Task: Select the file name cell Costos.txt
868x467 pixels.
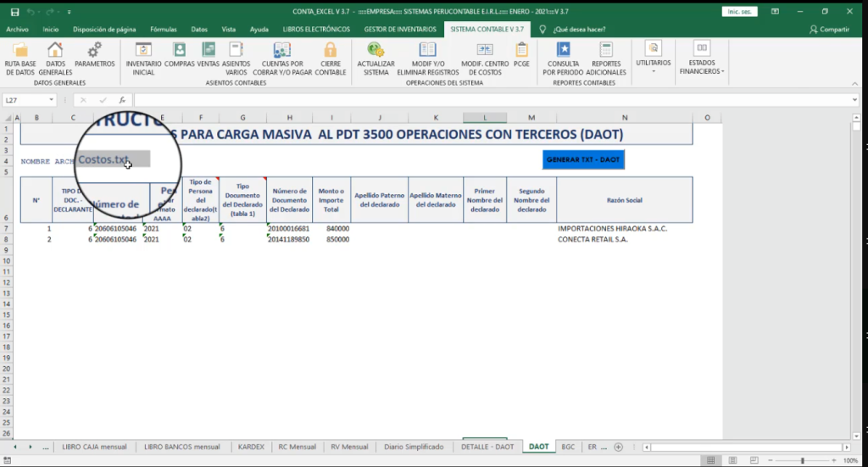Action: tap(113, 160)
